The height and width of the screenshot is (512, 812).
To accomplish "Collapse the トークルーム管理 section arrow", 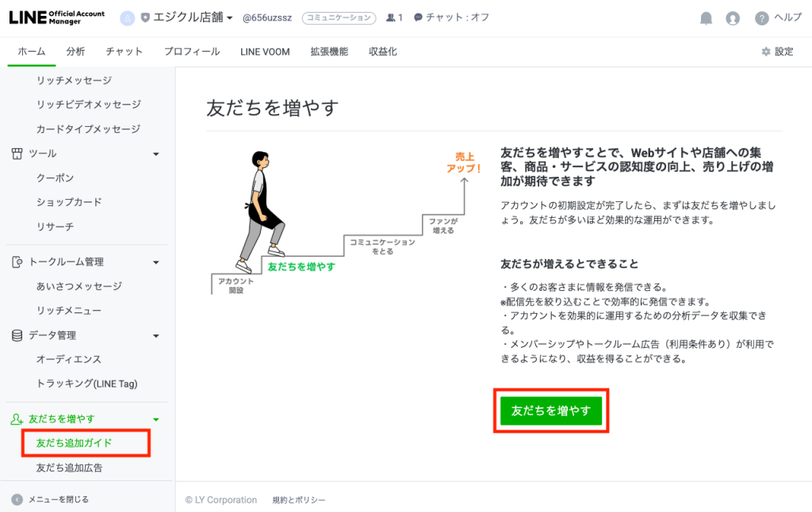I will [156, 262].
